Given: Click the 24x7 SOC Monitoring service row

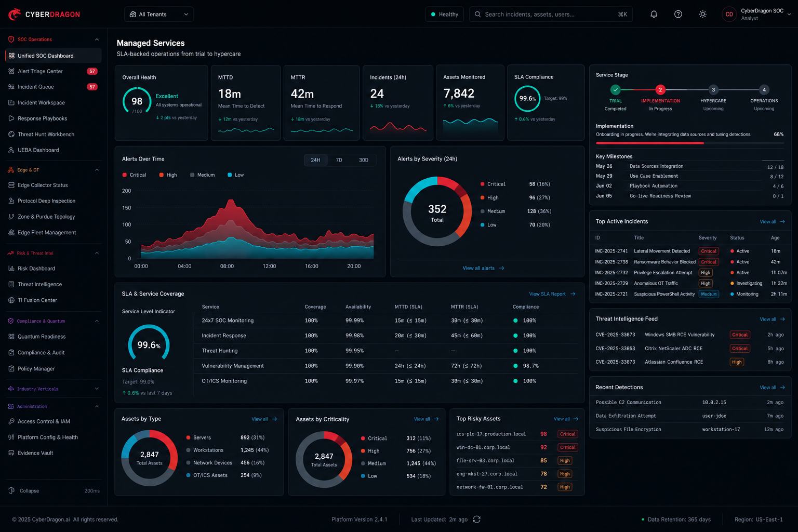Looking at the screenshot, I should point(385,321).
